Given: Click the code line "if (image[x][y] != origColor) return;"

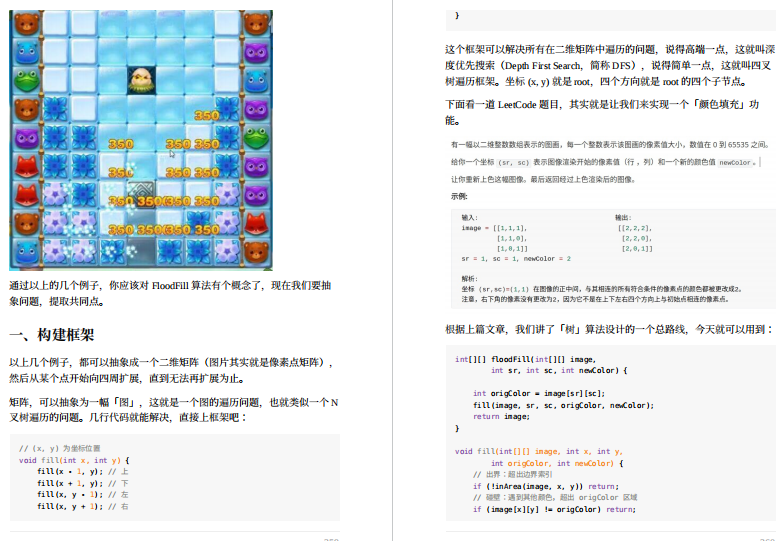Looking at the screenshot, I should (554, 510).
